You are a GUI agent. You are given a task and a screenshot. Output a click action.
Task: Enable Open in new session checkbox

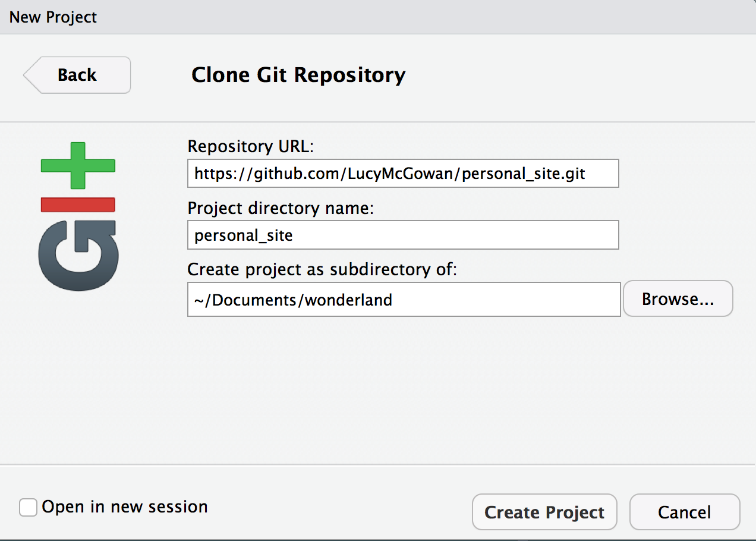pos(28,507)
